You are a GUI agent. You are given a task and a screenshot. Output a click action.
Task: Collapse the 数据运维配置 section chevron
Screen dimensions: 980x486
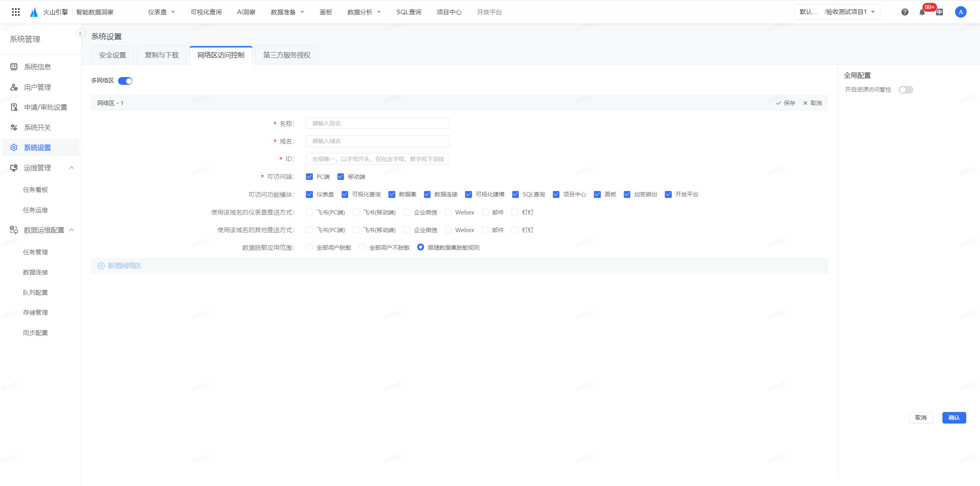click(71, 230)
